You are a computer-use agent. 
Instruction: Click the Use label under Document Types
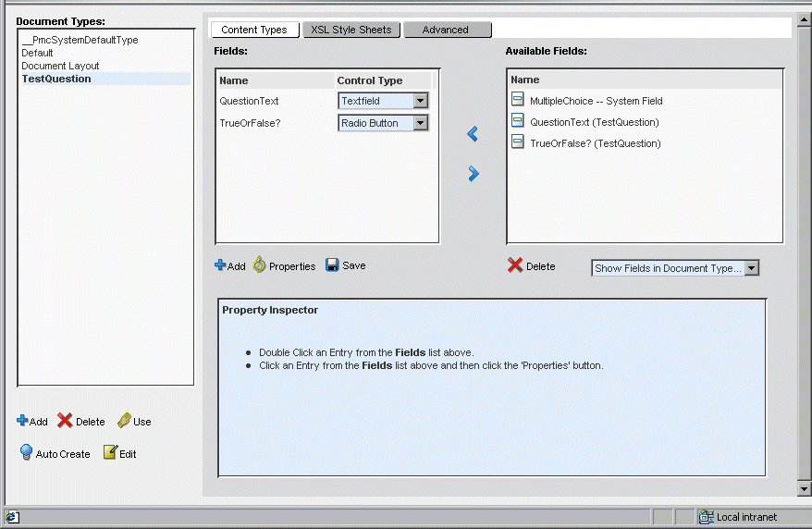coord(141,422)
